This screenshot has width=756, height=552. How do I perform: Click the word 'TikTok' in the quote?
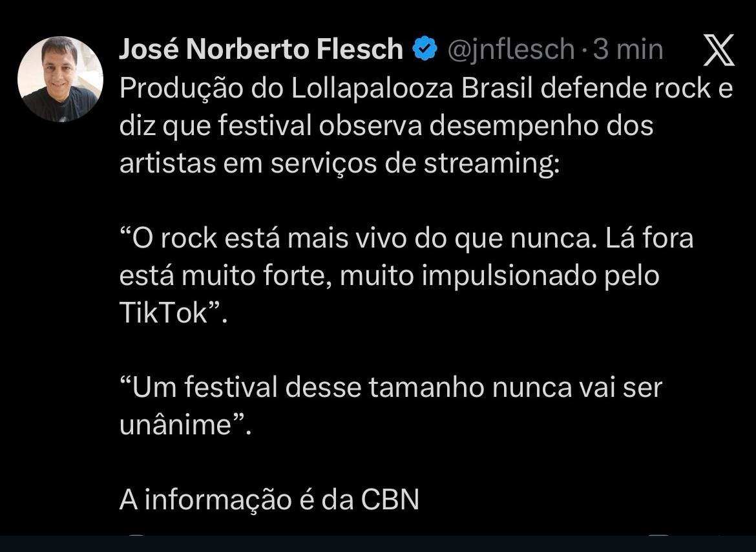(x=164, y=313)
